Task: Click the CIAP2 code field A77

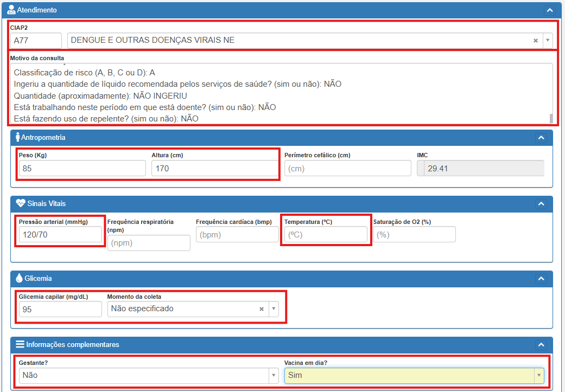Action: tap(36, 41)
